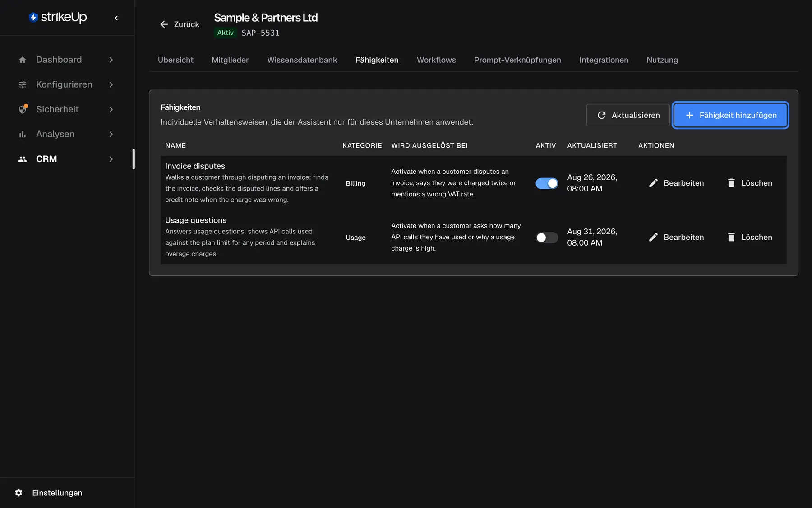
Task: Click the Usage category cell
Action: pyautogui.click(x=355, y=238)
